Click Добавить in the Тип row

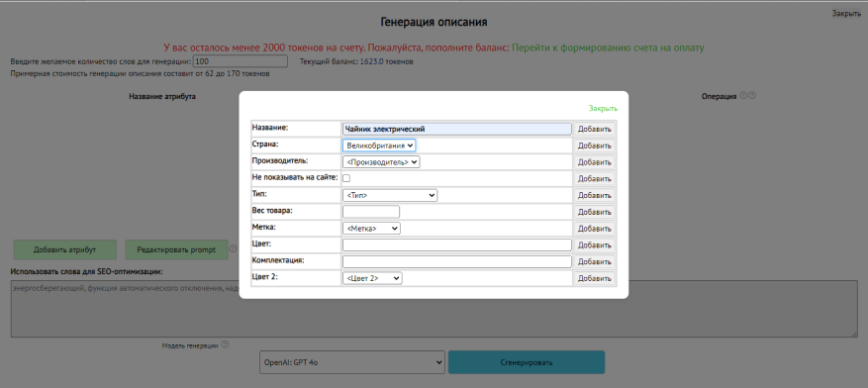595,195
